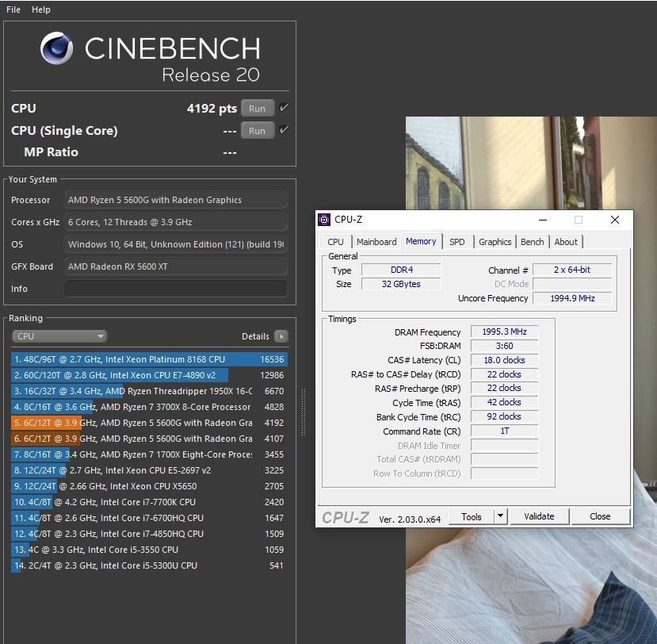Select the Ryzen 7 1700X ranking row
The width and height of the screenshot is (657, 644).
149,454
